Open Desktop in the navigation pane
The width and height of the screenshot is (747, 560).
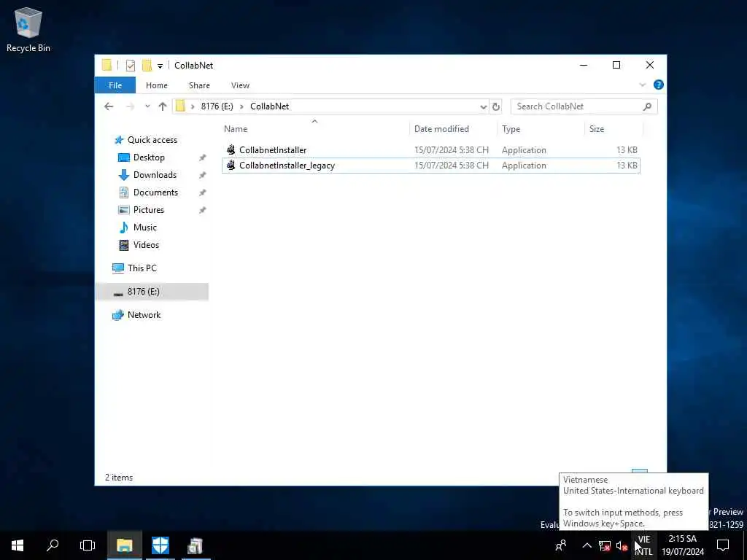point(149,157)
